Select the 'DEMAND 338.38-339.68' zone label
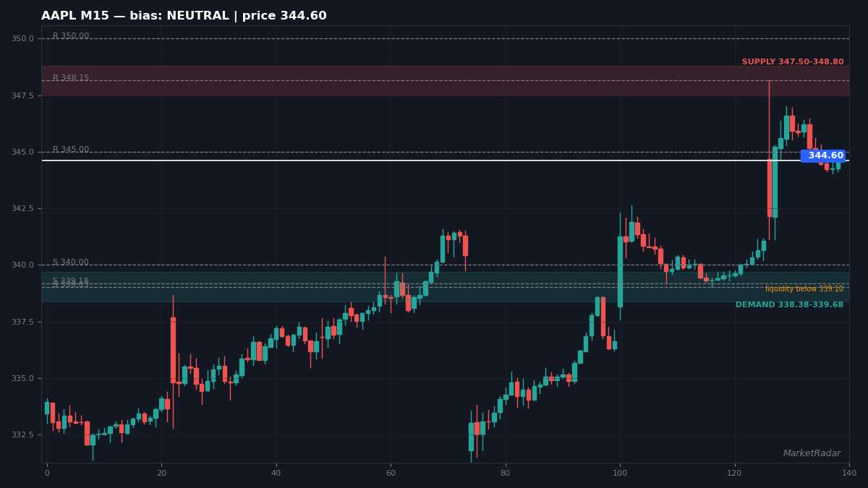 pyautogui.click(x=789, y=305)
